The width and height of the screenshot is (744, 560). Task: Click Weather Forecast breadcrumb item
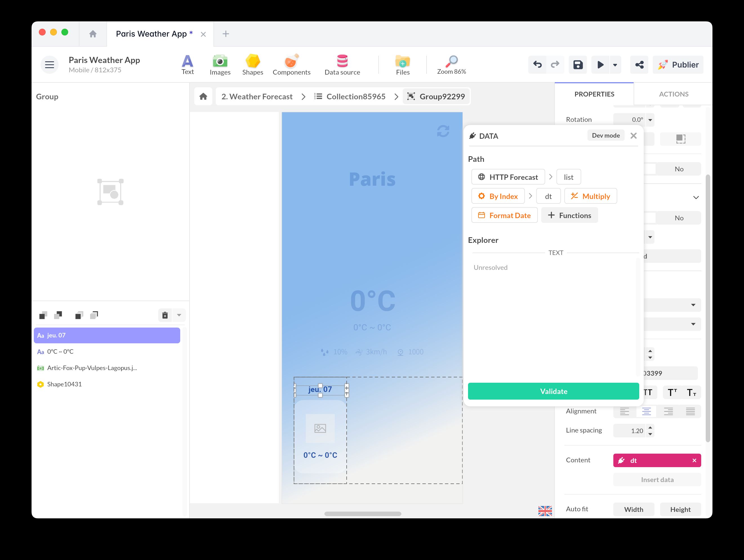pyautogui.click(x=257, y=97)
